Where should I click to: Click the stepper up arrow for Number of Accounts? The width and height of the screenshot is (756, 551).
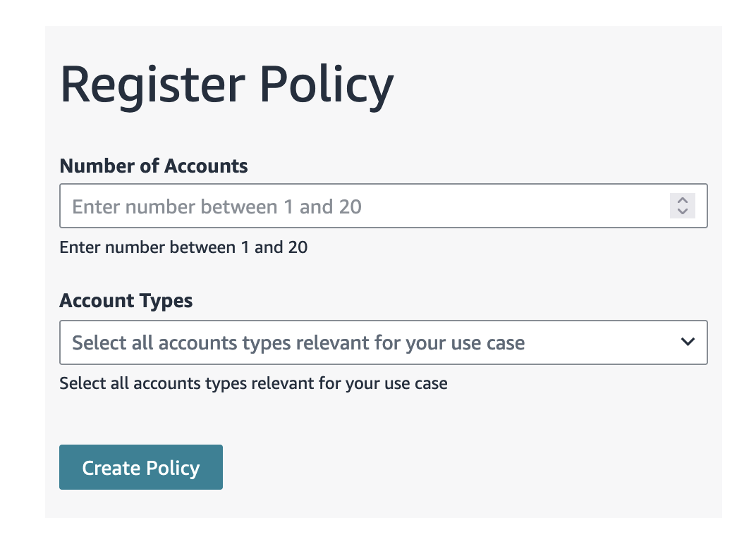pos(682,201)
